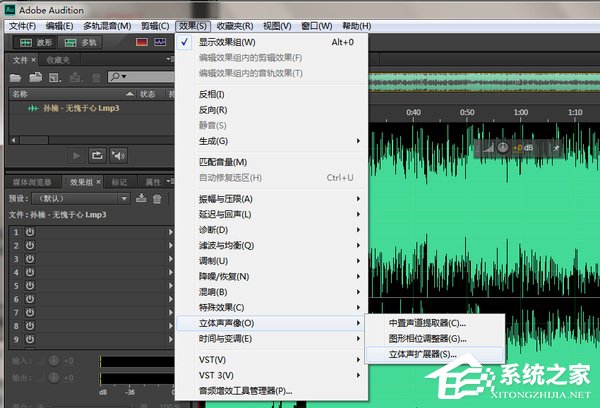Toggle power for effect slot 4
The width and height of the screenshot is (600, 408).
[30, 272]
